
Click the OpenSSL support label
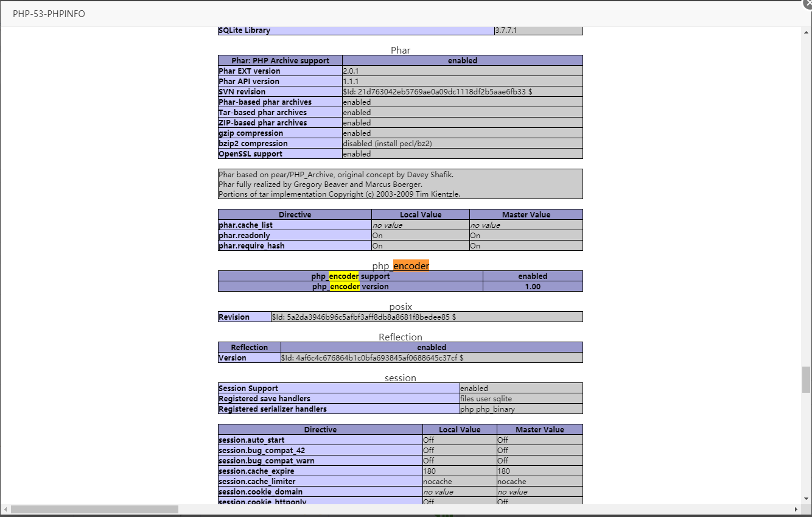click(250, 153)
